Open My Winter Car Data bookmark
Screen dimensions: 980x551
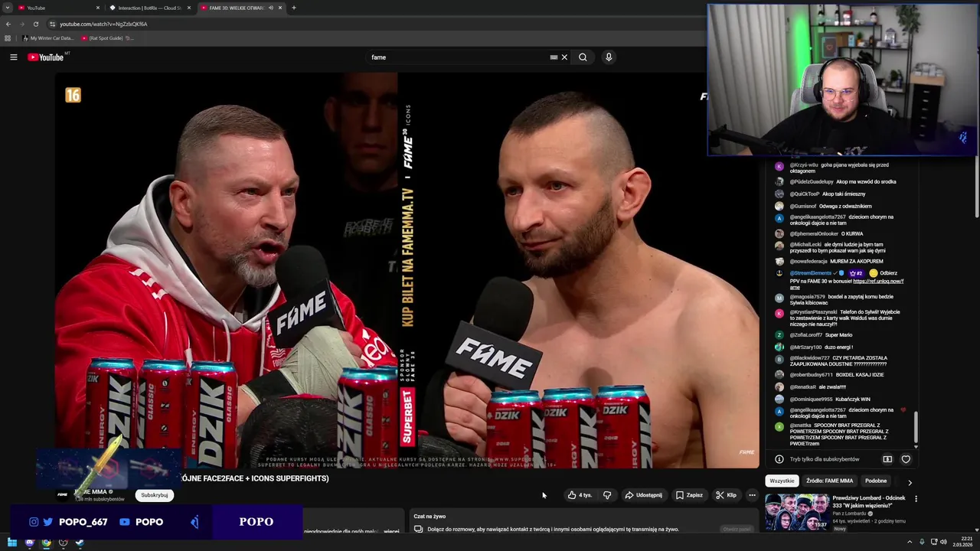pos(48,38)
